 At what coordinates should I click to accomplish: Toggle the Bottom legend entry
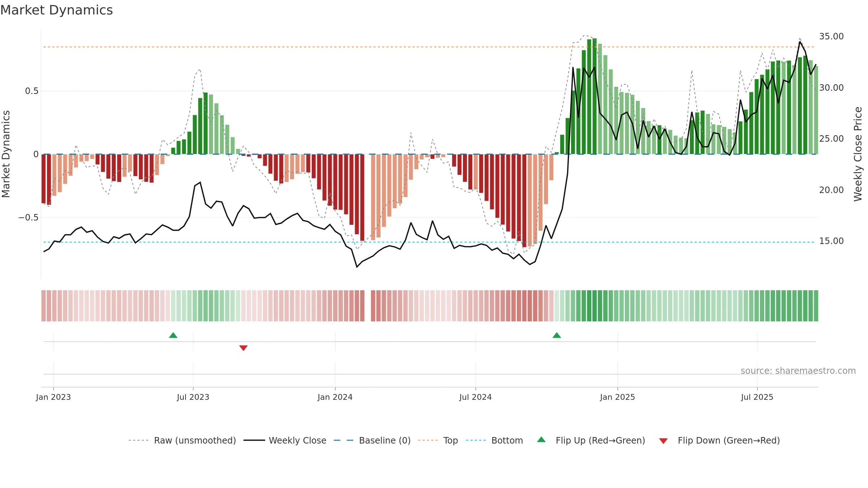point(494,440)
